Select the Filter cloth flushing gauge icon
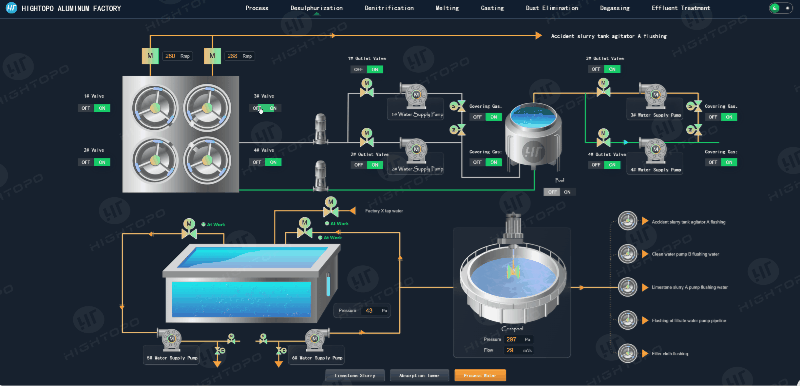This screenshot has height=386, width=800. coord(627,353)
